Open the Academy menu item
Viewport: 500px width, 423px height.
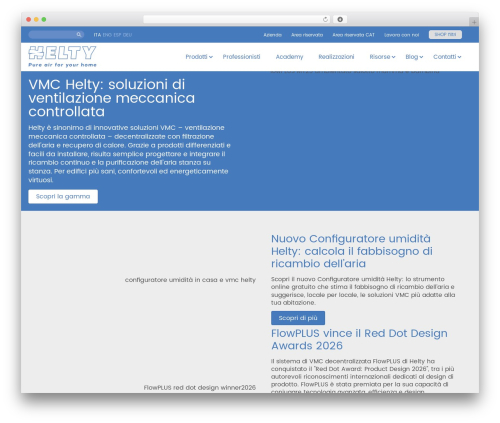coord(289,57)
